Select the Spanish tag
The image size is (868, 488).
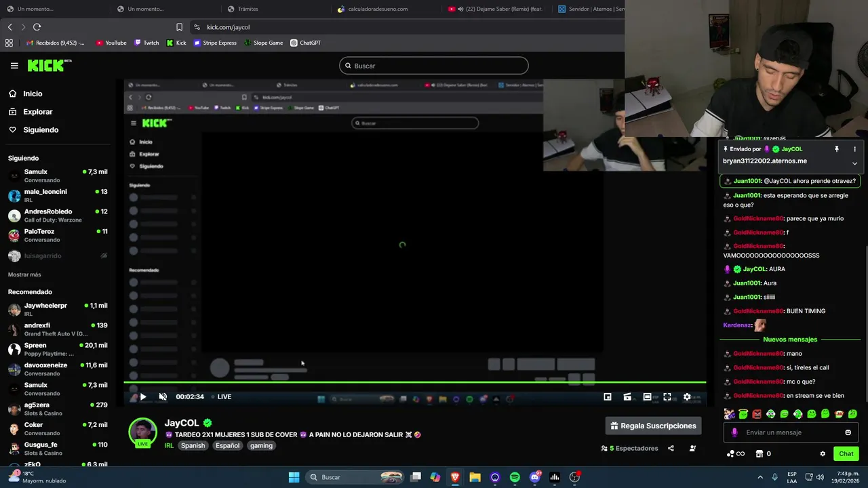pyautogui.click(x=193, y=445)
